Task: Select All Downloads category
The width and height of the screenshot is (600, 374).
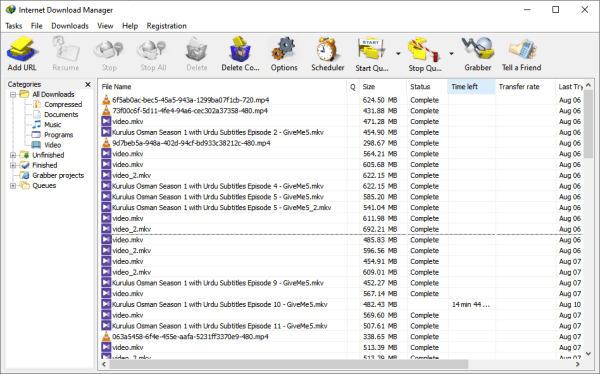Action: [53, 94]
